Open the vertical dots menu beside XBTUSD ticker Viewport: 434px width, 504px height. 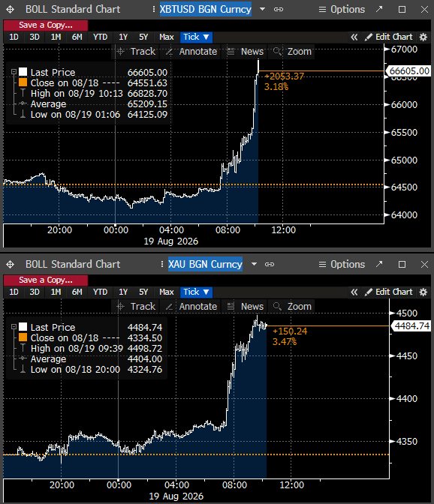click(x=154, y=9)
